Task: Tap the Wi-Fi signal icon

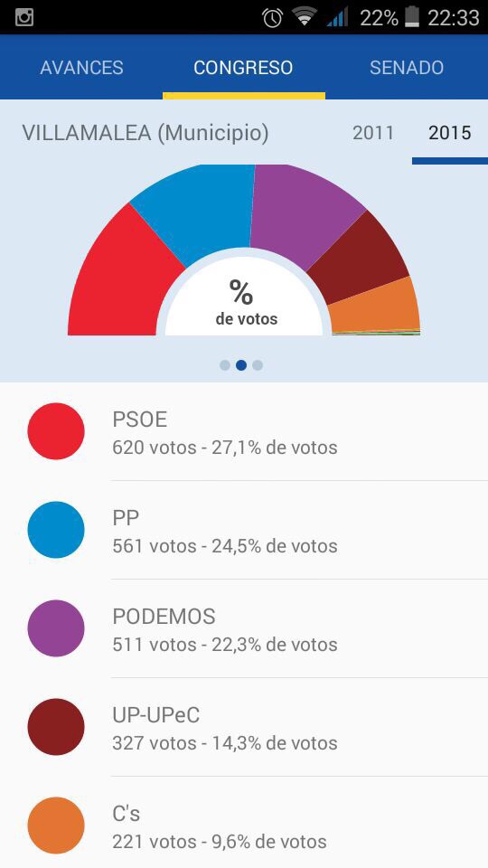Action: (305, 18)
